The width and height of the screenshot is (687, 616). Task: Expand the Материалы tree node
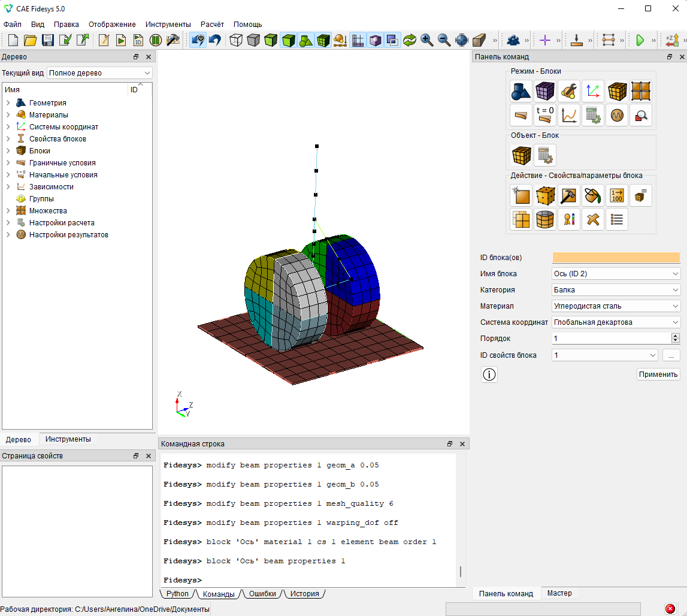point(8,114)
